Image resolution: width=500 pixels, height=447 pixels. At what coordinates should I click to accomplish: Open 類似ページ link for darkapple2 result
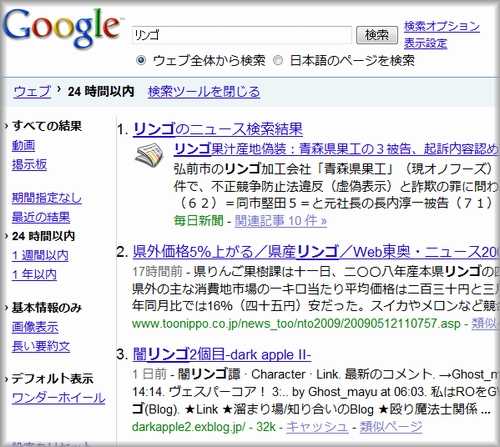coord(391,427)
